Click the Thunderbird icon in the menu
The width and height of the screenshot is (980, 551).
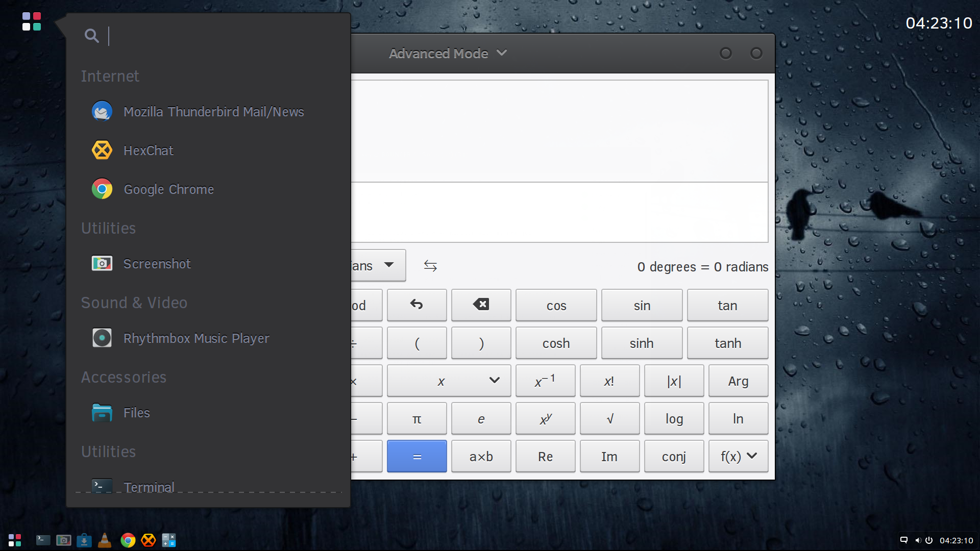pos(102,111)
